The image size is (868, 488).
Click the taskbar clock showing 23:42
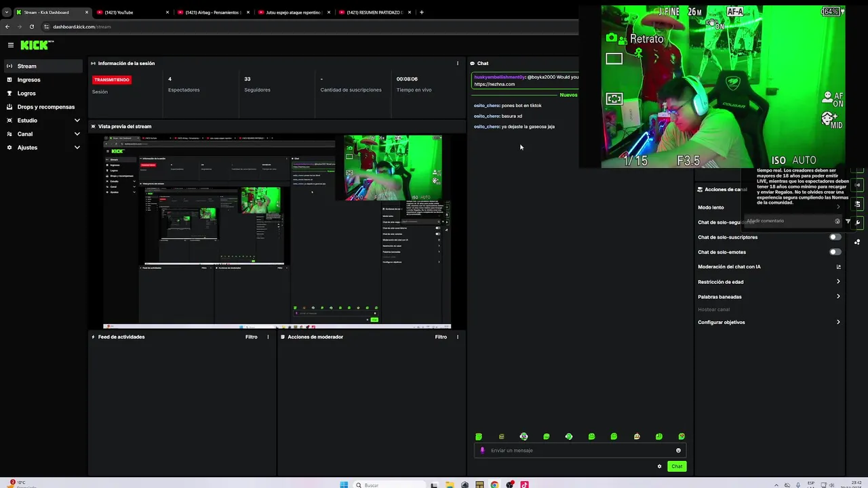856,483
